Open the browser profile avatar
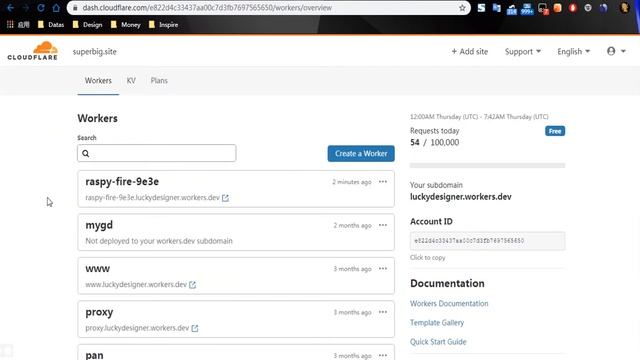Screen dimensions: 640x360 click(x=624, y=8)
